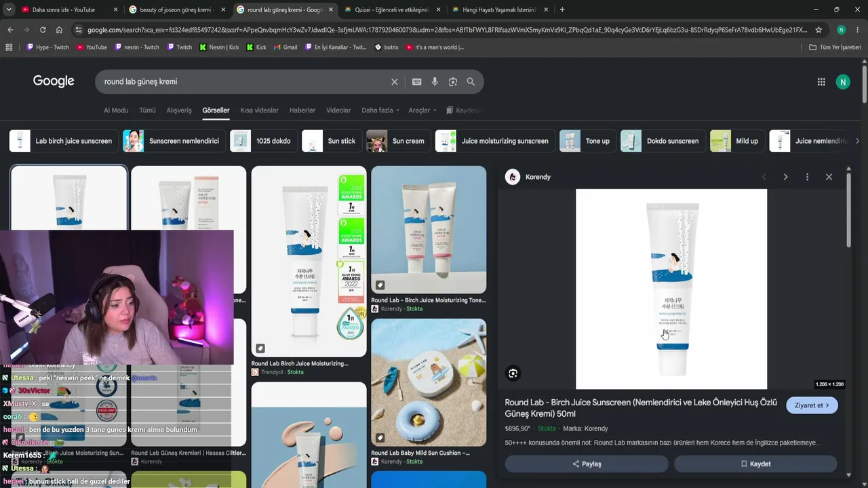
Task: Switch to AI Modu results
Action: (116, 110)
